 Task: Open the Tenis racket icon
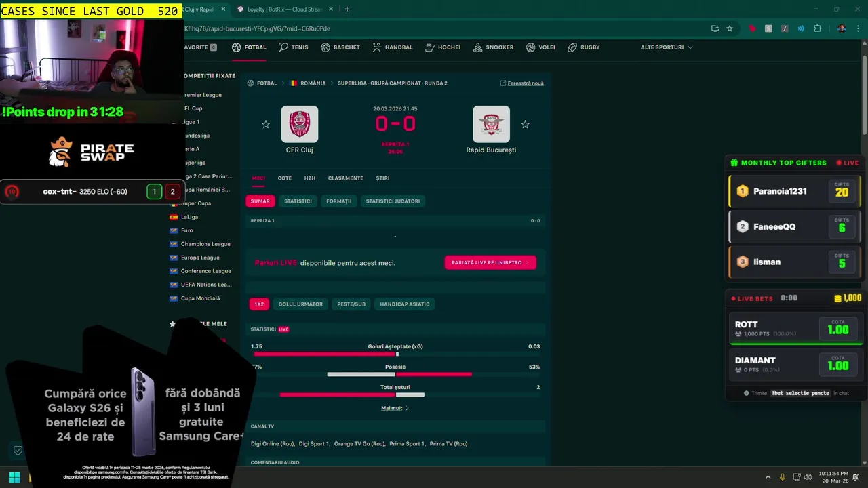[284, 47]
